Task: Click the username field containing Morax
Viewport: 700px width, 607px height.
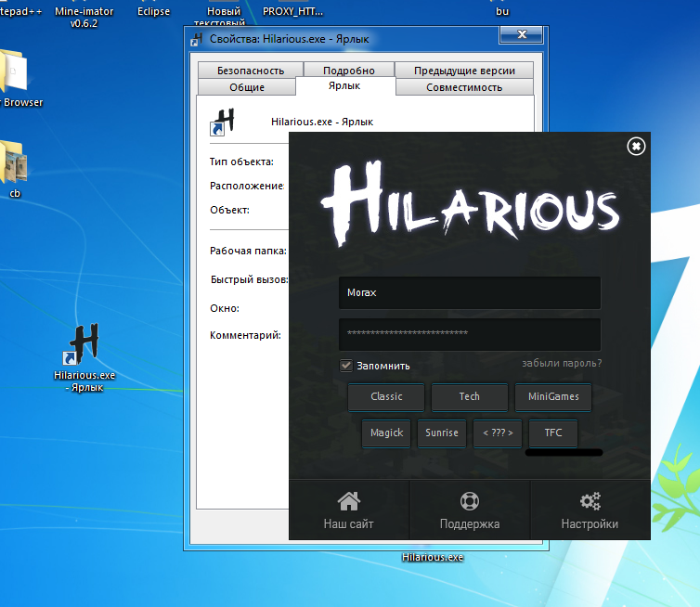Action: 469,292
